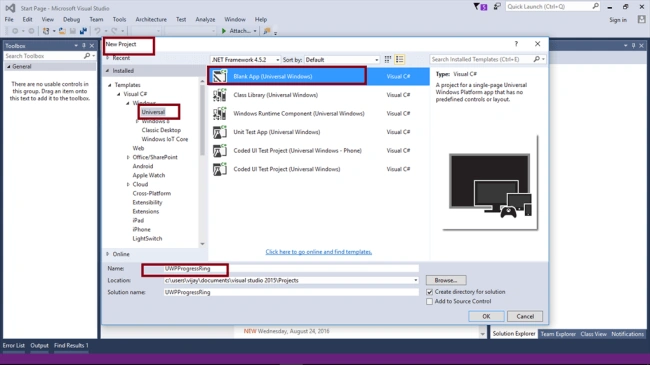Click the Open File toolbar icon

[62, 31]
